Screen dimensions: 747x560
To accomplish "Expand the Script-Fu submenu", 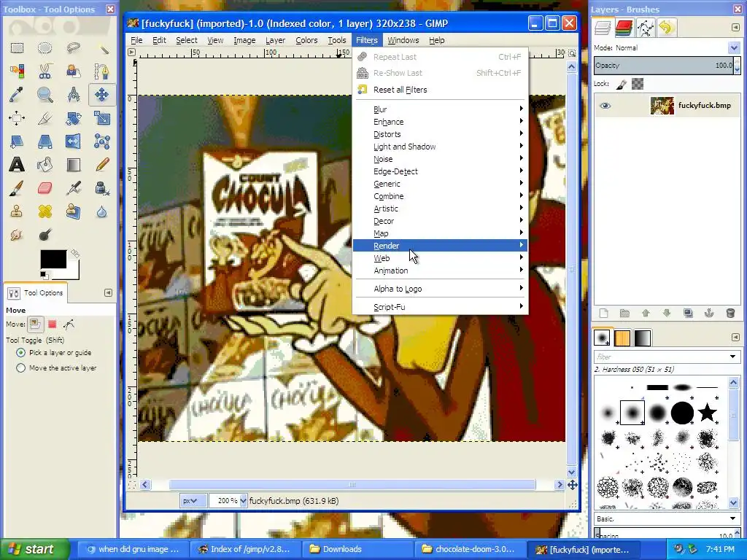I will click(x=440, y=307).
